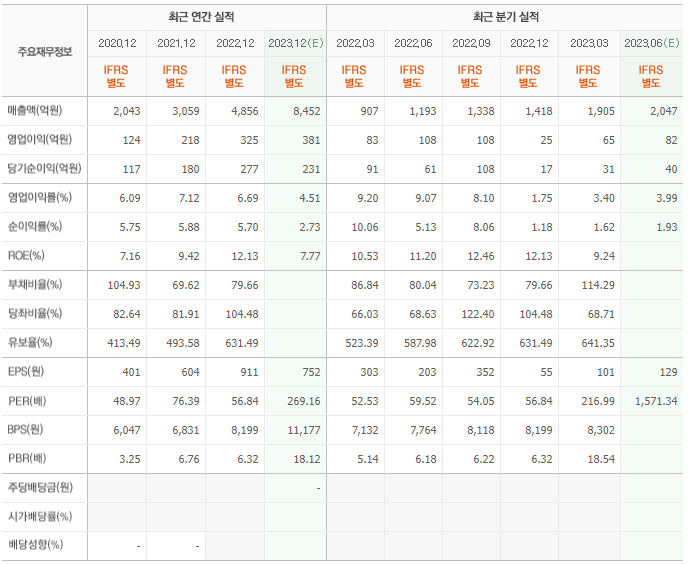Click the 2022.09 quarterly column header
This screenshot has width=688, height=564.
471,43
